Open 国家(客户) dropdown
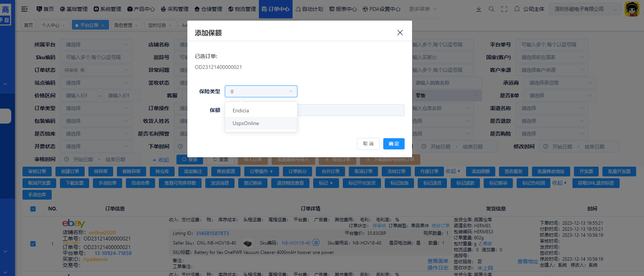The height and width of the screenshot is (276, 644). (x=552, y=57)
